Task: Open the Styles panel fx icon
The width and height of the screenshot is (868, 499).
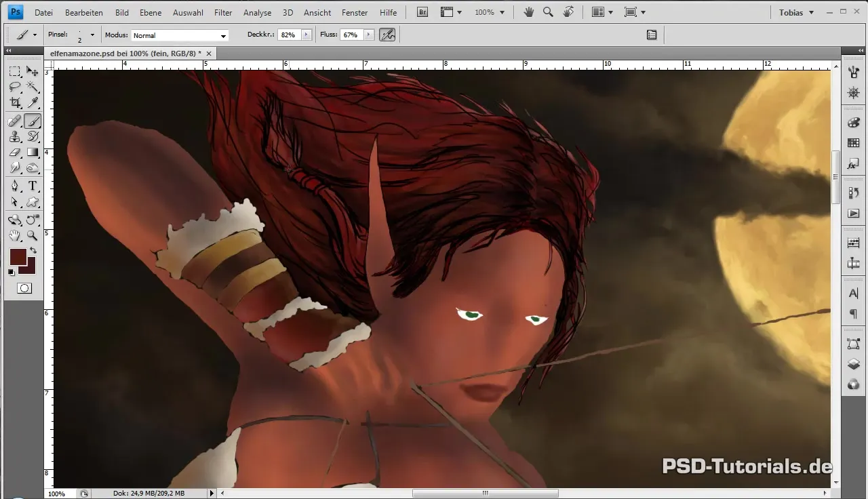Action: (854, 164)
